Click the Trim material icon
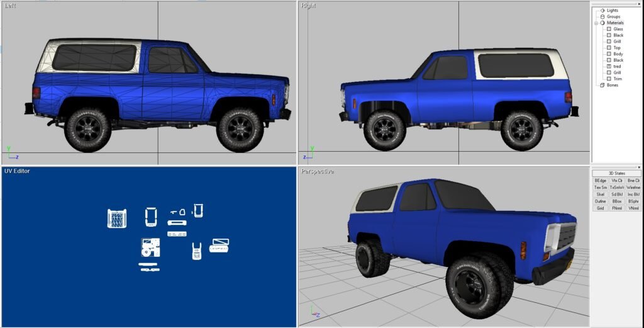The image size is (644, 328). tap(609, 79)
